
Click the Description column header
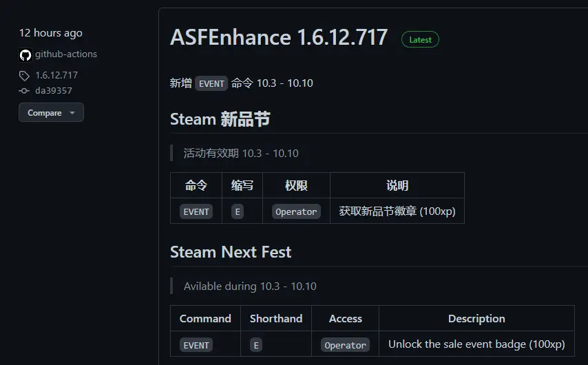click(476, 318)
